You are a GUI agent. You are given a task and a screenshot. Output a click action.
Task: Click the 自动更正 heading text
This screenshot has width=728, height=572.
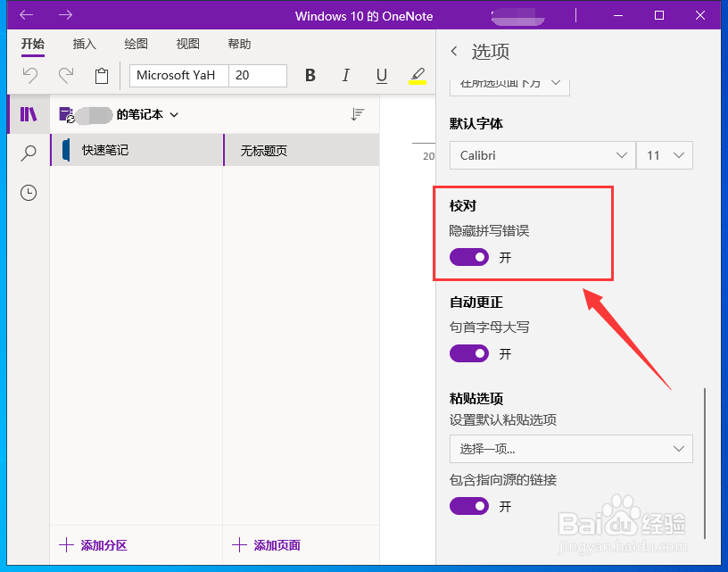point(476,303)
